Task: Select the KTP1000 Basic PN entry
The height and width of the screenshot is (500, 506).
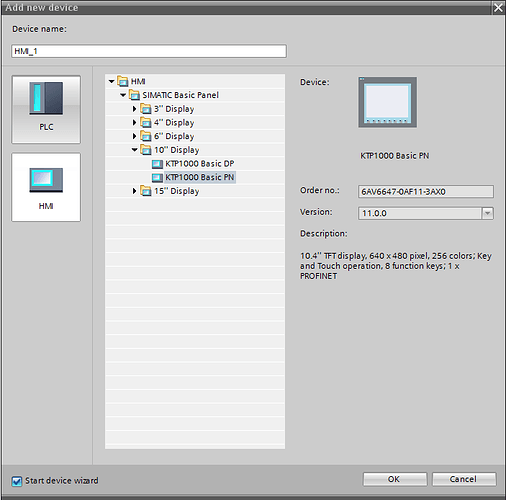Action: 200,177
